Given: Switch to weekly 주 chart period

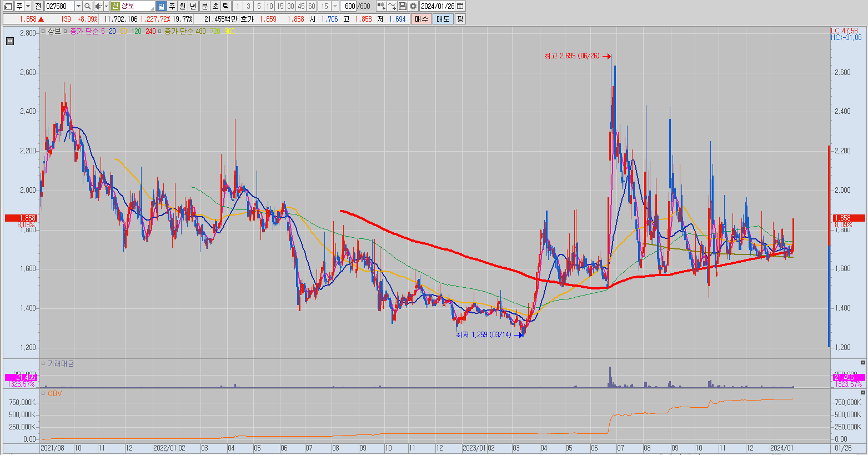Looking at the screenshot, I should click(x=172, y=6).
